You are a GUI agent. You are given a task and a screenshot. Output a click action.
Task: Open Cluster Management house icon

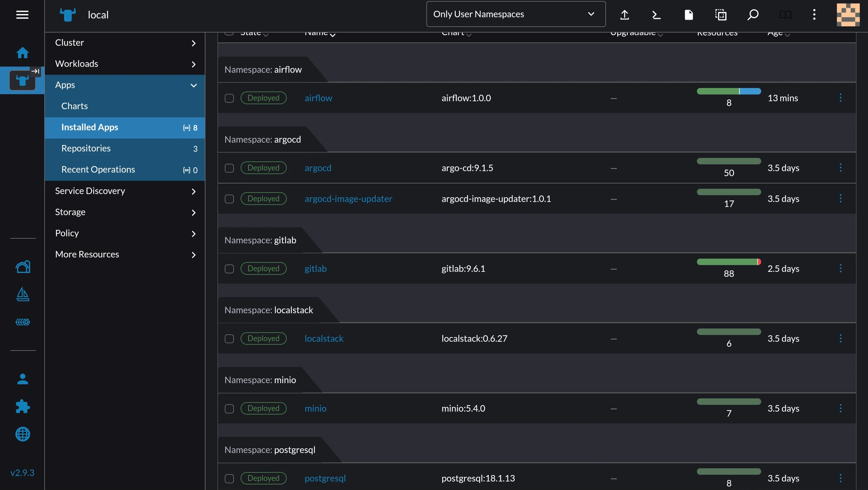23,266
